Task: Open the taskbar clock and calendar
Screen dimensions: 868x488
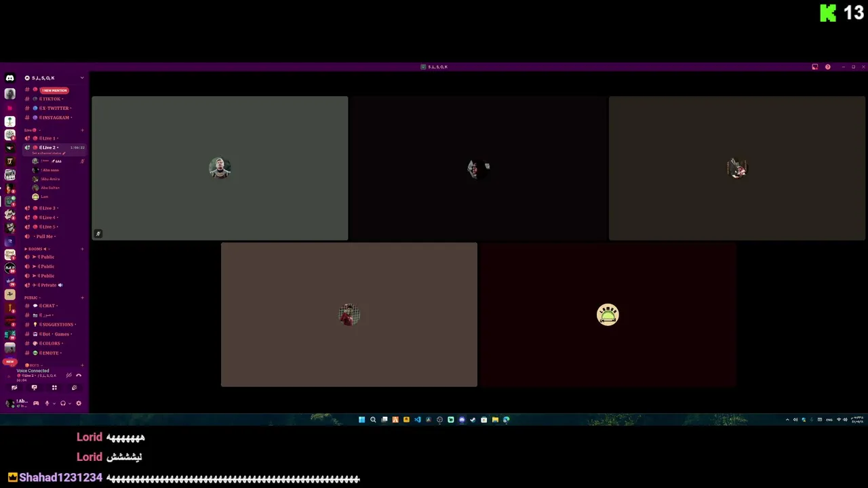Action: pyautogui.click(x=858, y=420)
